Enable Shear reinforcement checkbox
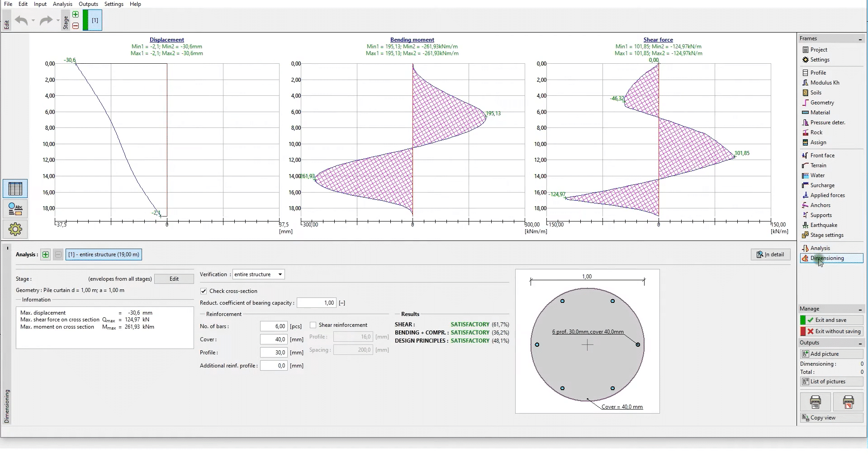 click(x=313, y=325)
